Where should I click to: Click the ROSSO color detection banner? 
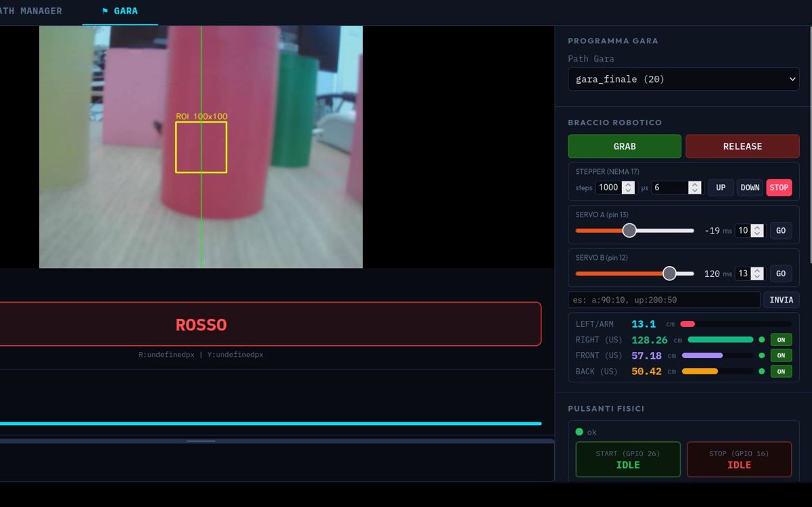(270, 324)
